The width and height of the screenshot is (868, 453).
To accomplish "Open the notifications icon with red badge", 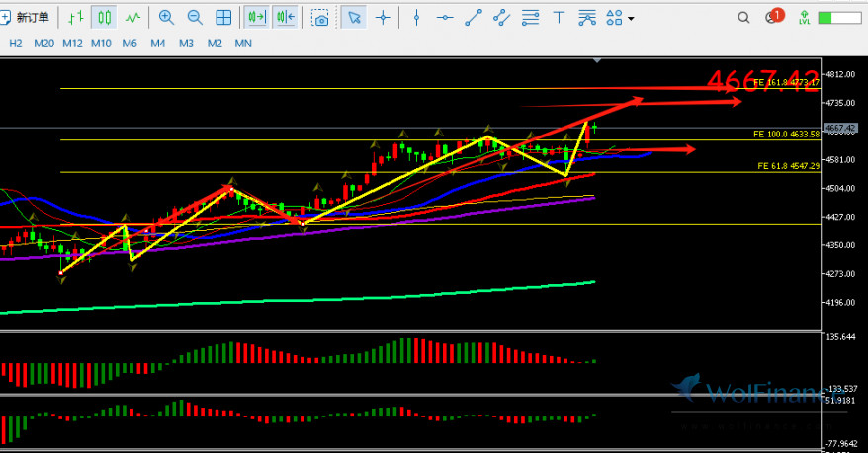I will click(774, 18).
